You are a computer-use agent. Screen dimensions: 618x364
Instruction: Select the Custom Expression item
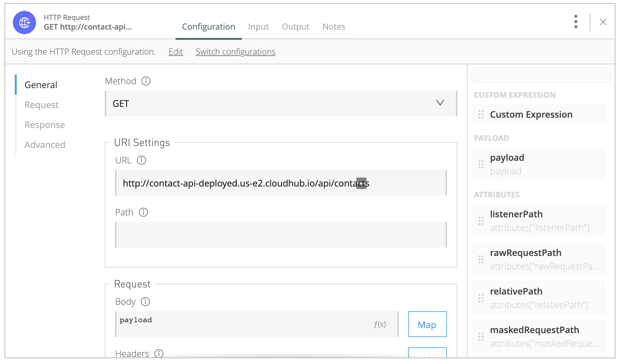click(538, 114)
